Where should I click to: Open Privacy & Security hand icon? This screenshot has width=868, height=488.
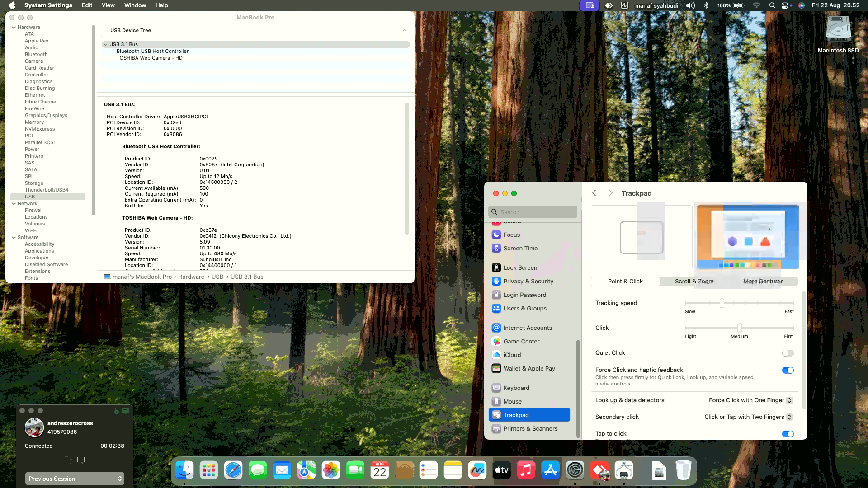(x=496, y=281)
